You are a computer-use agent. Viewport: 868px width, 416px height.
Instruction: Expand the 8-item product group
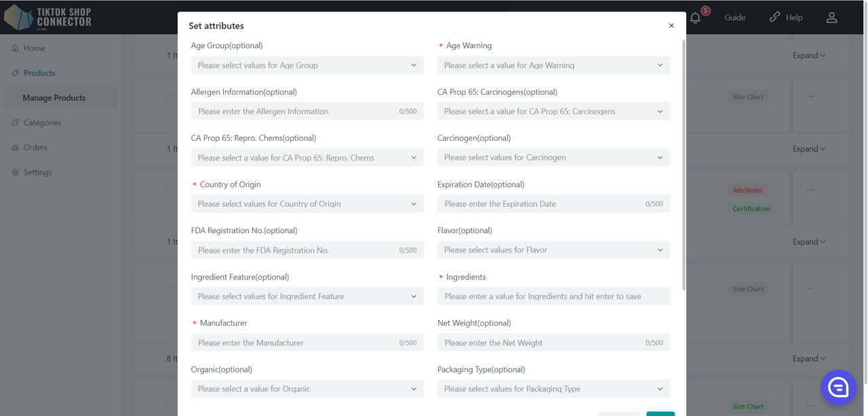tap(809, 359)
